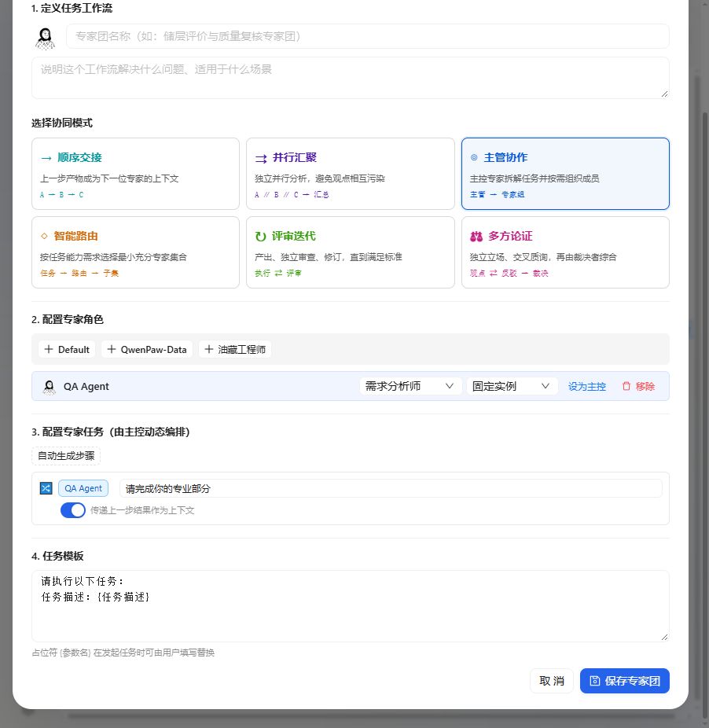Click the QA Agent name in role row
The width and height of the screenshot is (709, 728).
tap(86, 387)
